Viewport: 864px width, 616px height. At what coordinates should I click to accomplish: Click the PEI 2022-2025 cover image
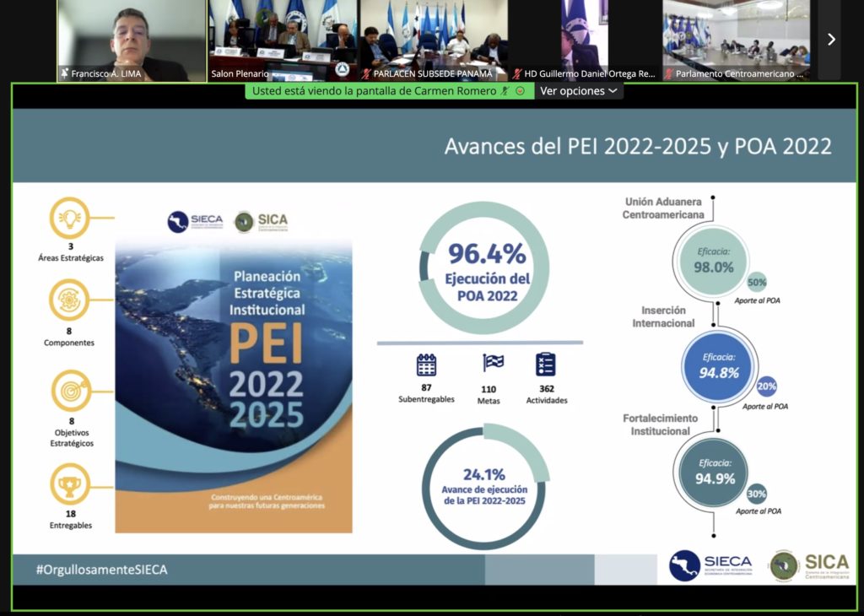click(x=234, y=387)
